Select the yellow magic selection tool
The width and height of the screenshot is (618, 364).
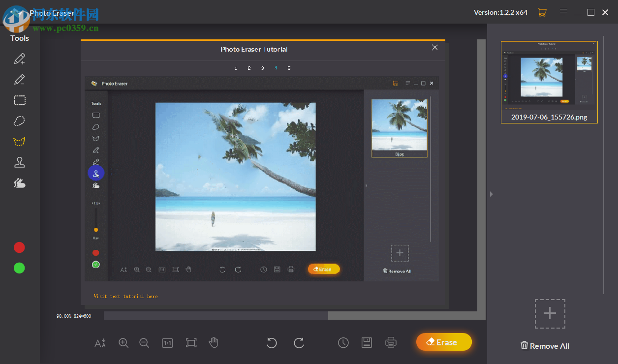(20, 141)
